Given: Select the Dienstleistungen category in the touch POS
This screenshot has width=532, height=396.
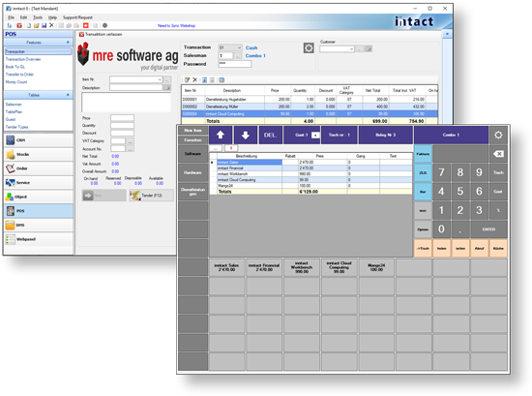Looking at the screenshot, I should [192, 192].
